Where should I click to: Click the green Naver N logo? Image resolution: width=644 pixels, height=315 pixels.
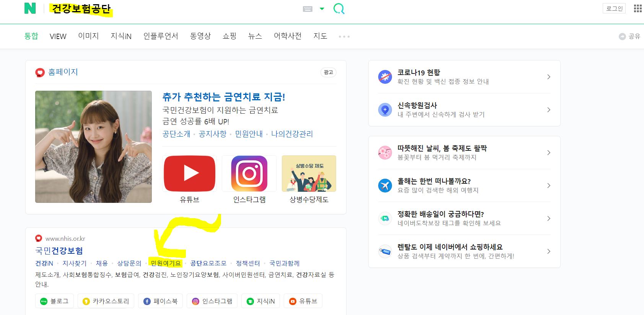pyautogui.click(x=30, y=8)
